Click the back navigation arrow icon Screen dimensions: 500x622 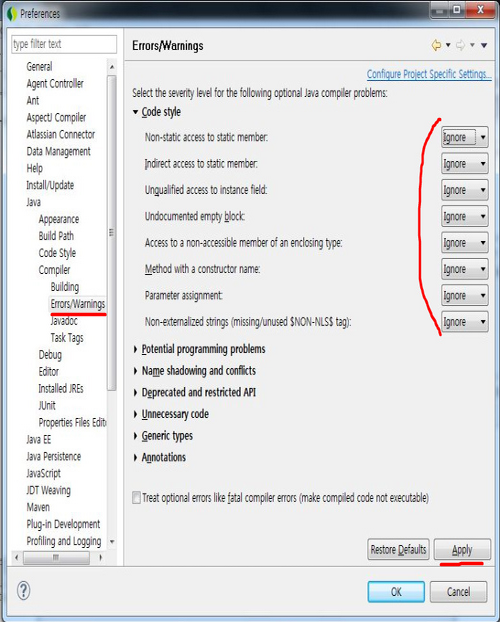pos(436,45)
